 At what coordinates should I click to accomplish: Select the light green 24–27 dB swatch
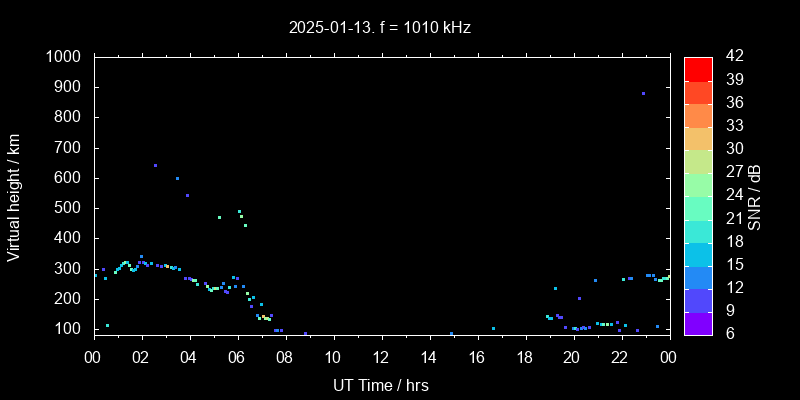[x=698, y=183]
